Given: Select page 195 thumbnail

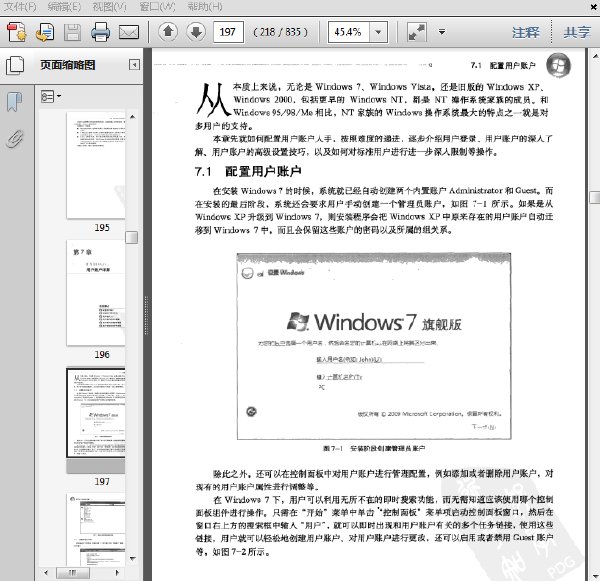Looking at the screenshot, I should tap(96, 165).
